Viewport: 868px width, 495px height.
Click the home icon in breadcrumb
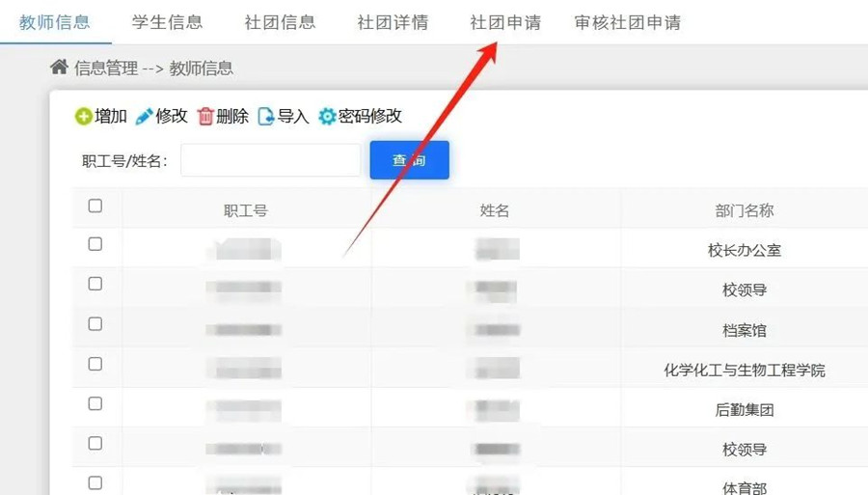click(x=60, y=68)
